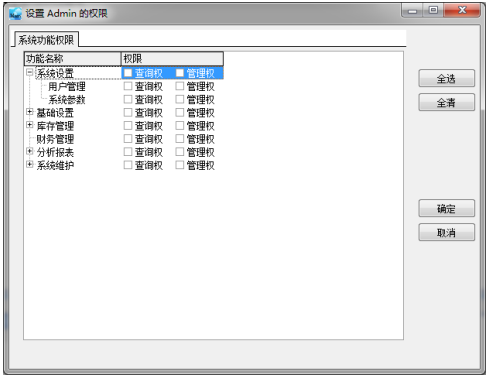
Task: Check 管理权 for 系统设置 row
Action: coord(180,73)
